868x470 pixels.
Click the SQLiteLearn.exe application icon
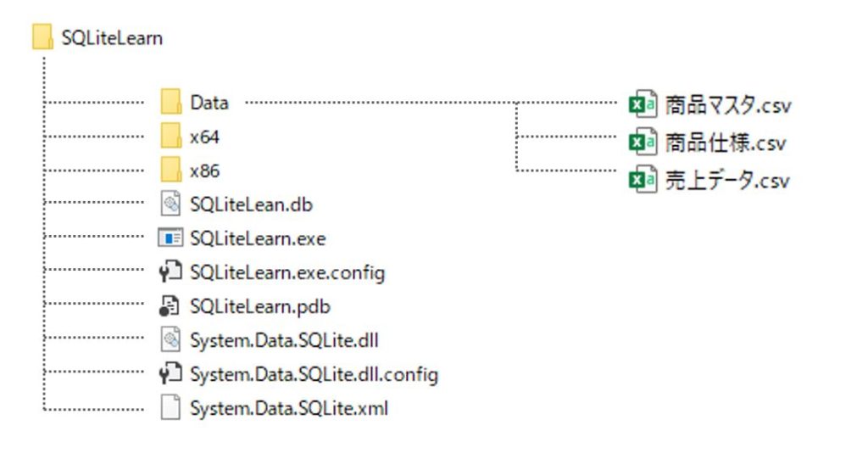170,238
